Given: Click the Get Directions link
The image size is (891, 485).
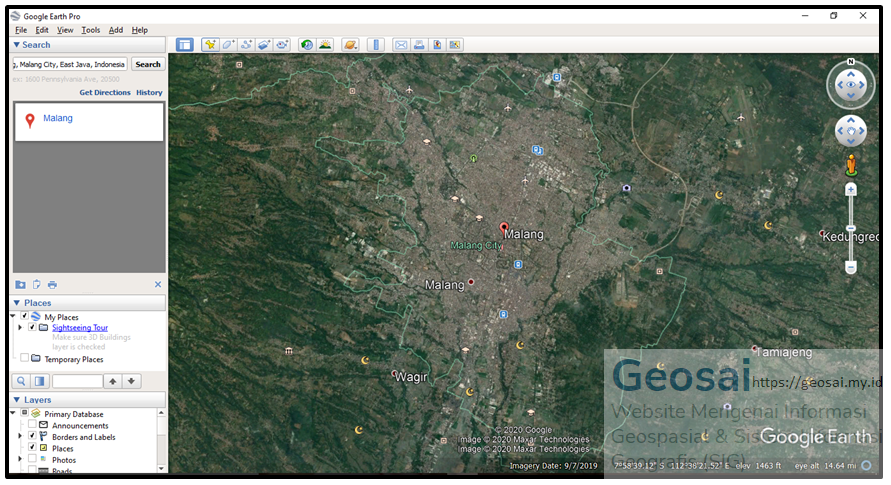Looking at the screenshot, I should pos(105,93).
